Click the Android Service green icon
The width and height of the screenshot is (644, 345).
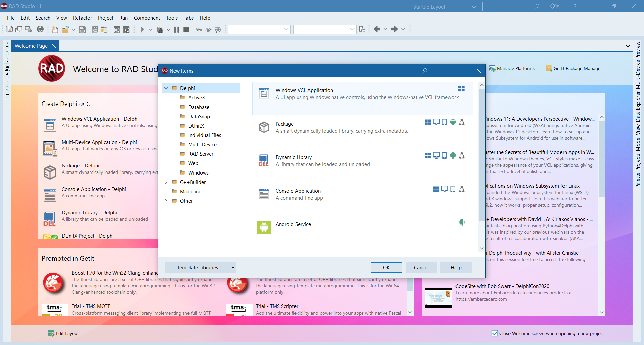pos(264,227)
